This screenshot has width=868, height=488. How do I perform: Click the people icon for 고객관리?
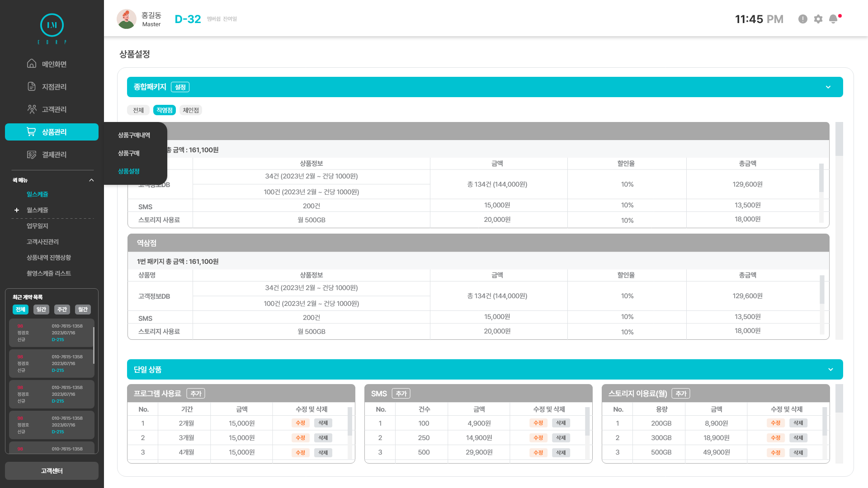tap(32, 109)
